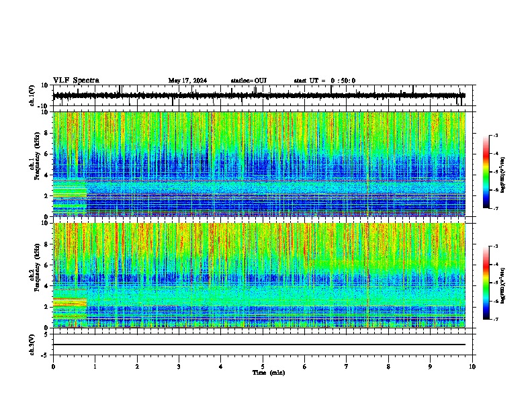532x411 pixels.
Task: Click the '-7' label on ch.2 color bar
Action: (x=495, y=320)
